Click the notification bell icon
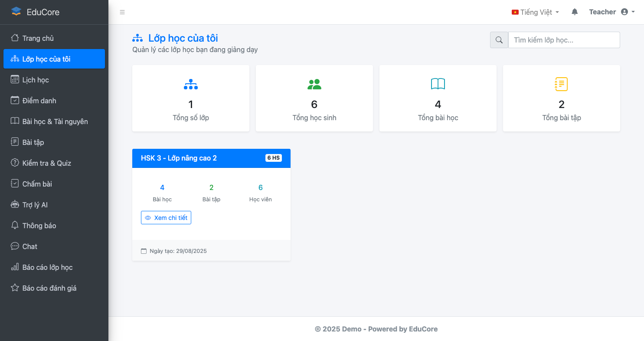Image resolution: width=644 pixels, height=341 pixels. 574,12
